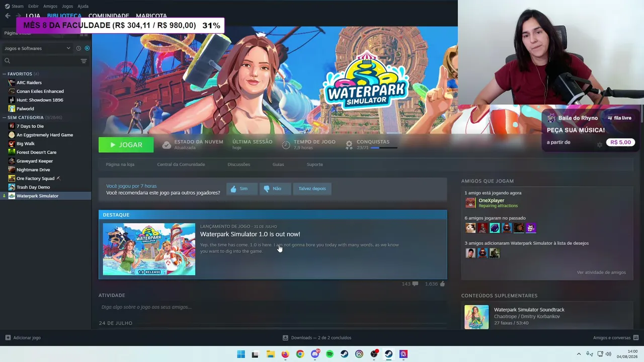Open the 'Waterpark Simulator 1.0 is out!' news
The width and height of the screenshot is (644, 362).
[250, 234]
